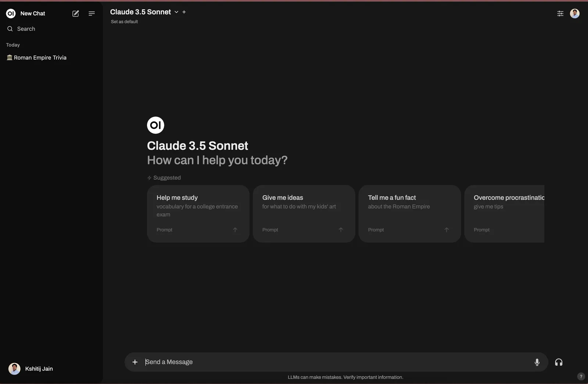The height and width of the screenshot is (384, 588).
Task: Start a call with the headphones icon
Action: click(559, 362)
